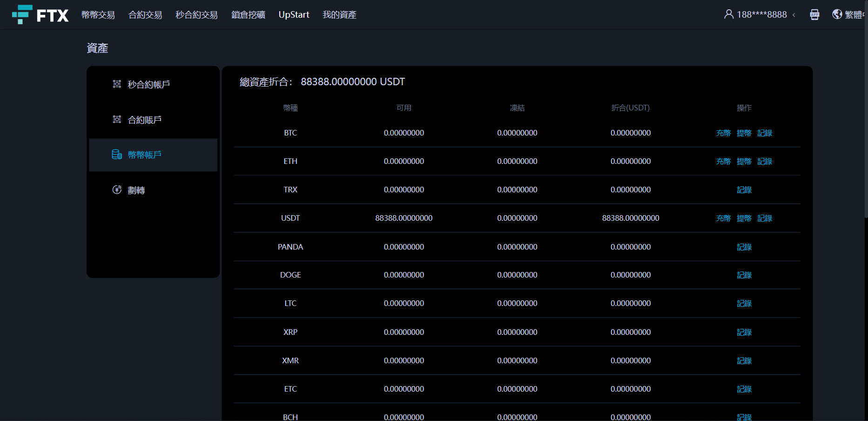868x421 pixels.
Task: Click the 資產 page heading
Action: pos(97,48)
